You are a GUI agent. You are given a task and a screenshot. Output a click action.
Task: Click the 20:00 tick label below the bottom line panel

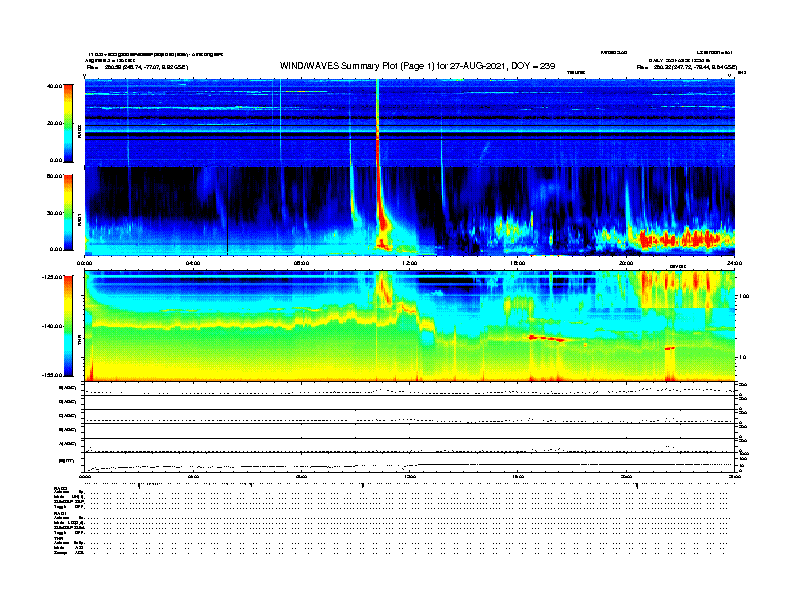[626, 476]
